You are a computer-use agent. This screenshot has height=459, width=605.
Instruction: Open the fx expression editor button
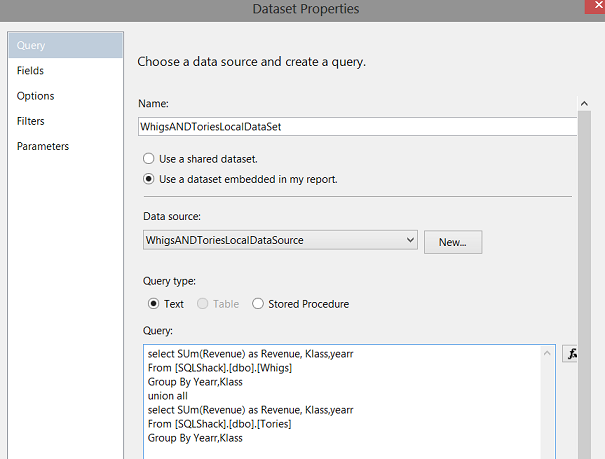coord(572,353)
